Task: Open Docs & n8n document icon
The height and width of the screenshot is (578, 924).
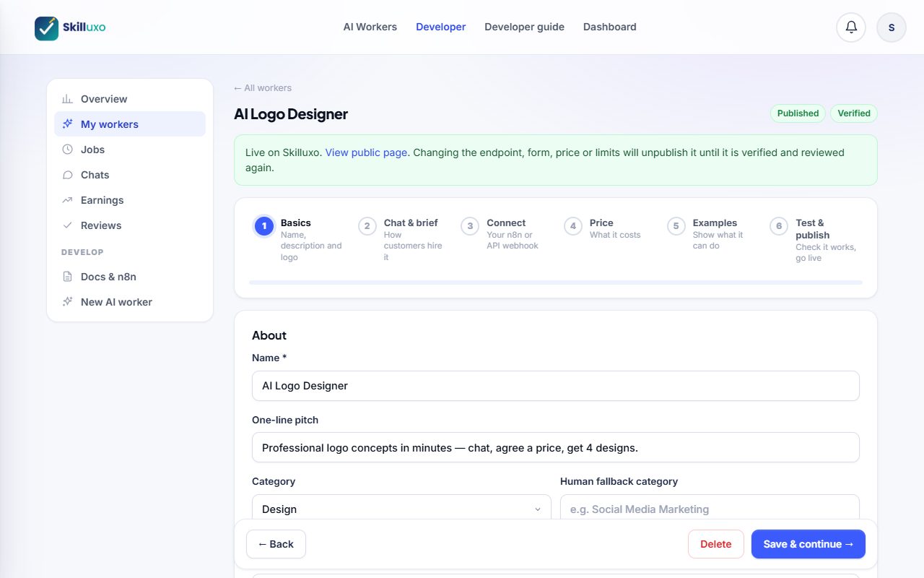Action: [x=67, y=277]
